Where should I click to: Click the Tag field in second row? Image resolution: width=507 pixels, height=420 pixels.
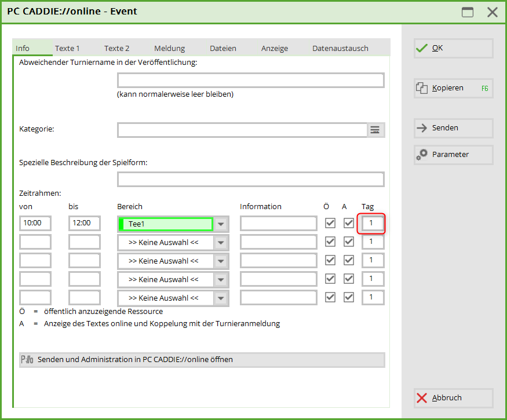coord(373,242)
